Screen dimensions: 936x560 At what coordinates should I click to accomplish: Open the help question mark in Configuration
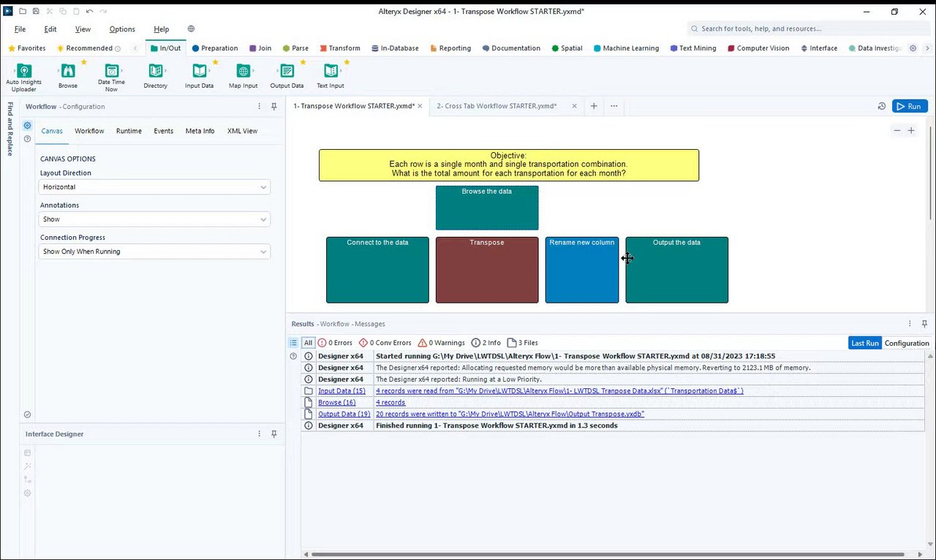[27, 139]
